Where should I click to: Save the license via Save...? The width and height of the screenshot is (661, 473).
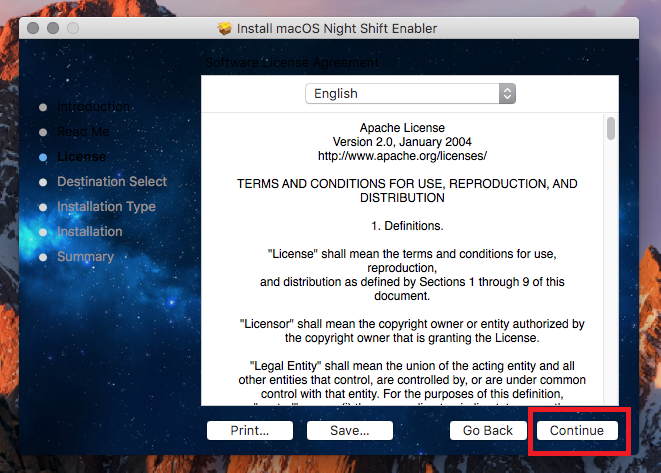349,430
